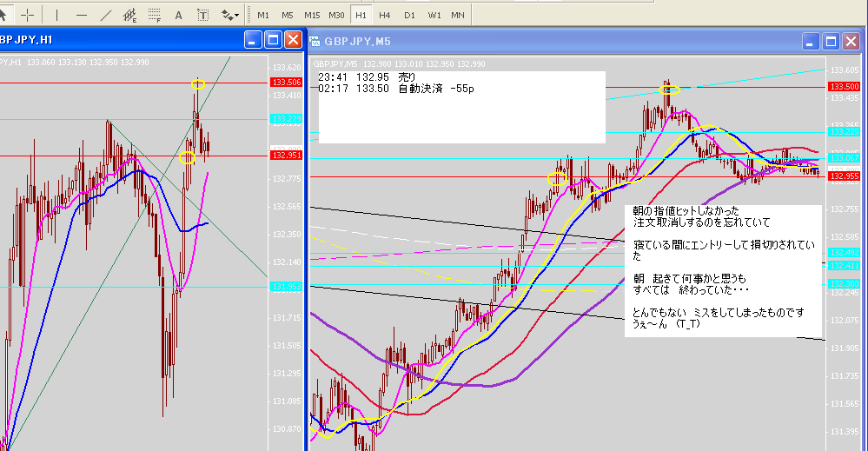Click the 133.225 cyan price label in M5 chart
Image resolution: width=868 pixels, height=451 pixels.
pyautogui.click(x=845, y=132)
